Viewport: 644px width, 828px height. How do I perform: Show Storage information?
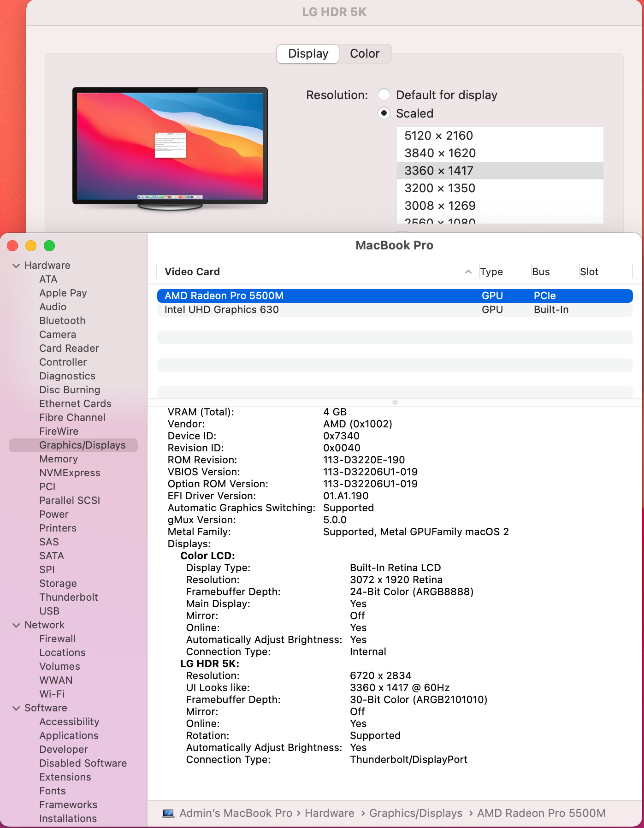tap(58, 584)
